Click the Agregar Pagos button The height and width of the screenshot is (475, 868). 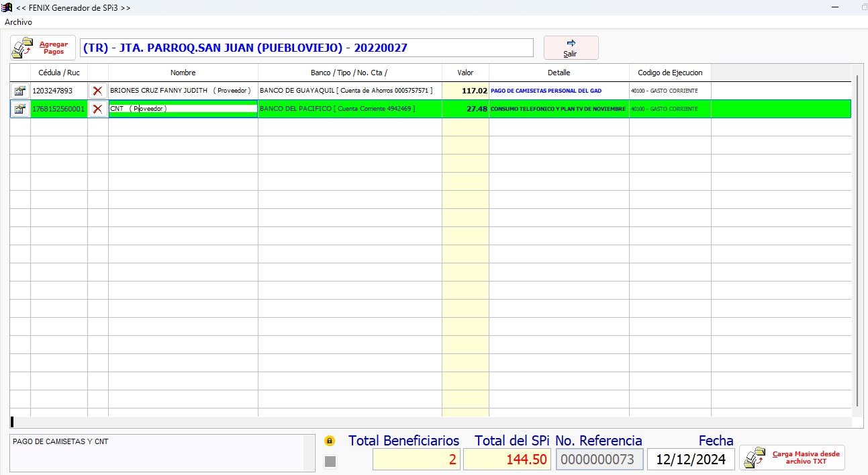(43, 48)
